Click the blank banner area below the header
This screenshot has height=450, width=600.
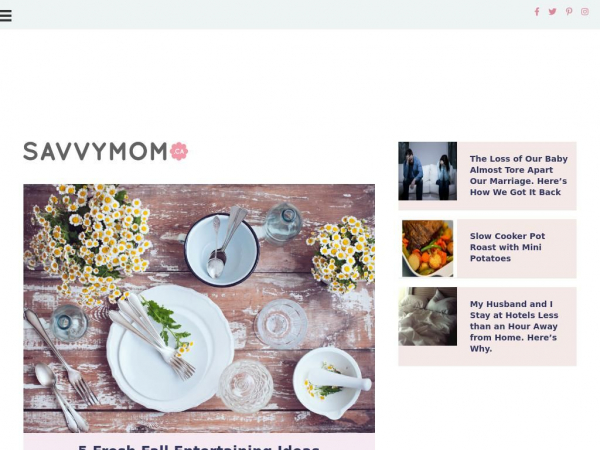click(x=300, y=80)
